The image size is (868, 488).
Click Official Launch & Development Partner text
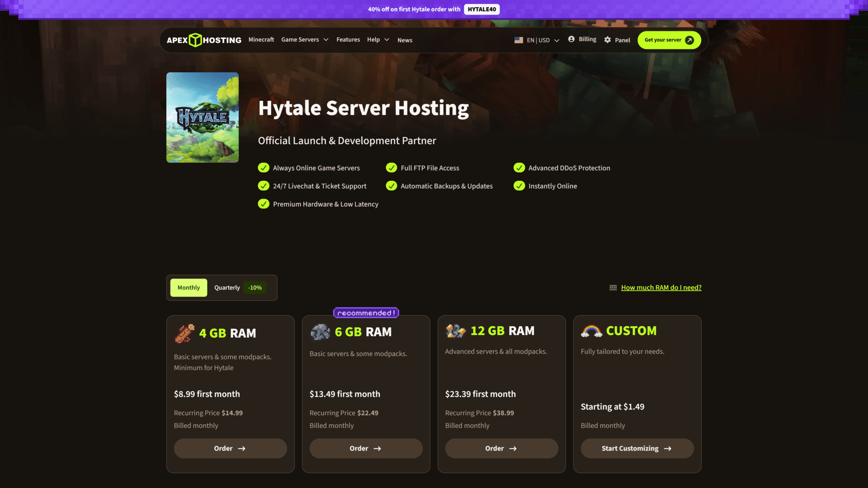[347, 141]
